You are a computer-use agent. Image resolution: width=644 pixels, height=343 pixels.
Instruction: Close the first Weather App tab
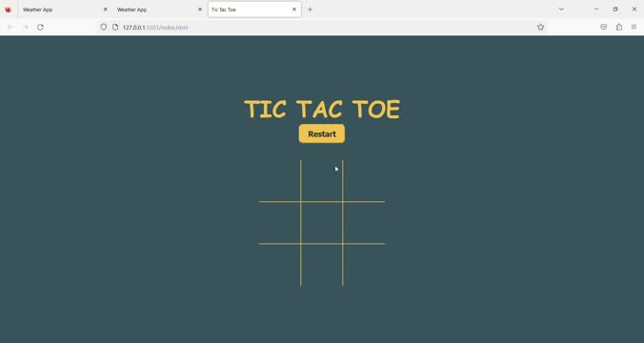105,10
